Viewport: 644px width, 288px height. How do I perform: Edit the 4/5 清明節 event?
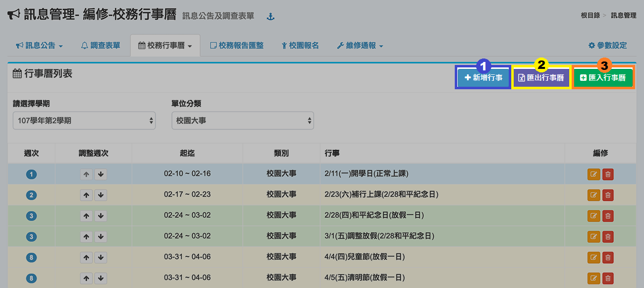click(x=593, y=278)
